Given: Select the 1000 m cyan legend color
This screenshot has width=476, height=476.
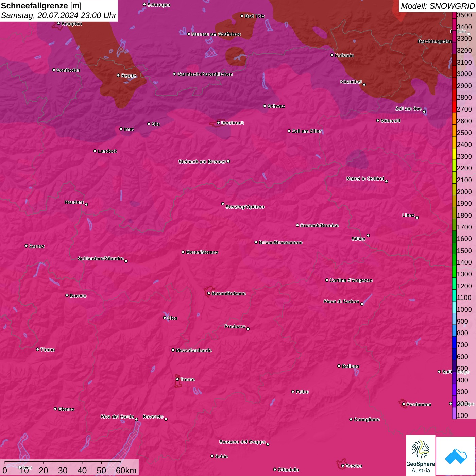Looking at the screenshot, I should coord(454,307).
